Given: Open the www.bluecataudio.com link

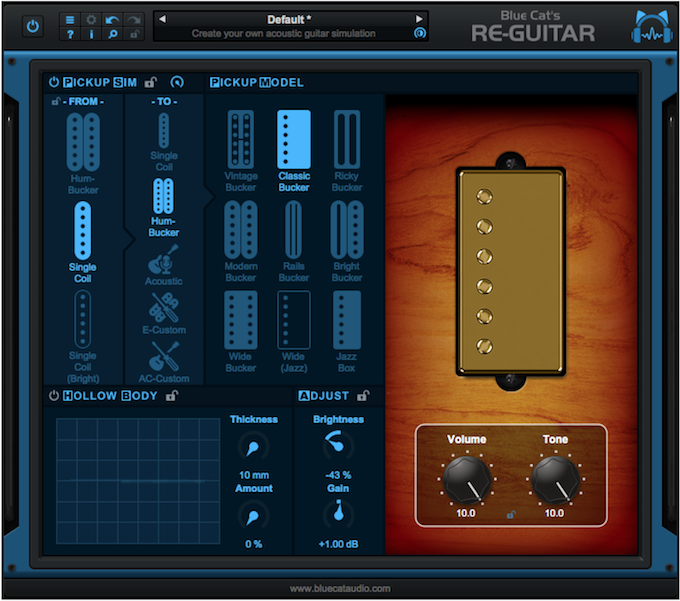Looking at the screenshot, I should [340, 588].
